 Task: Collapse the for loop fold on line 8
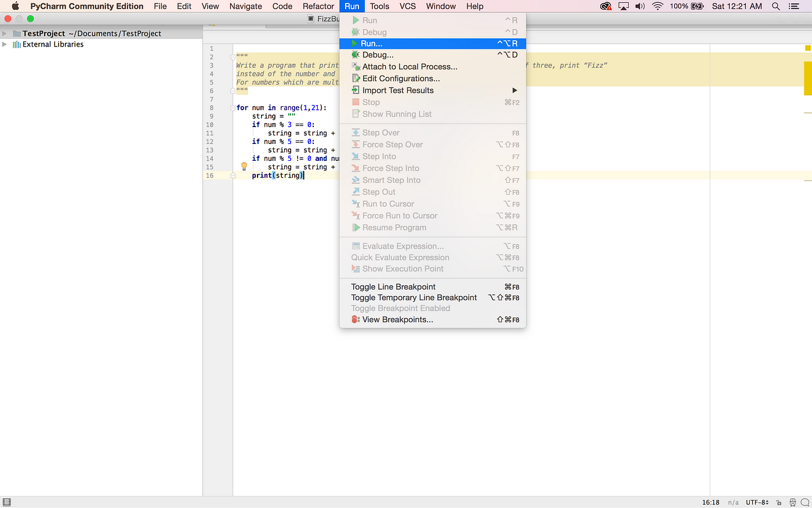[x=233, y=107]
